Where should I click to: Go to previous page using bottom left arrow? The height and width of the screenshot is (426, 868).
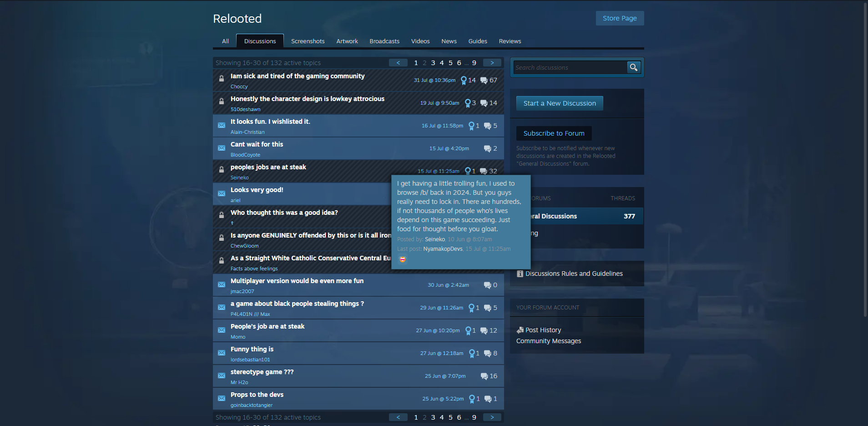pos(399,417)
